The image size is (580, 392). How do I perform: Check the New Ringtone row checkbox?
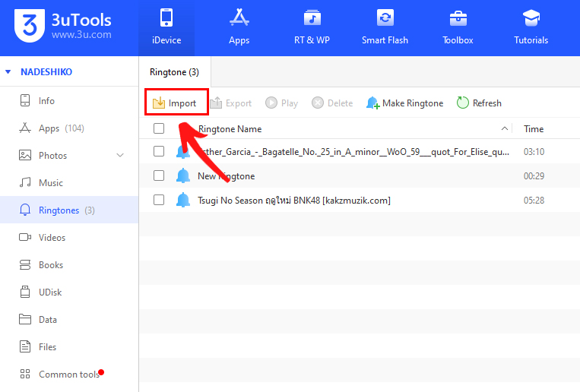159,175
